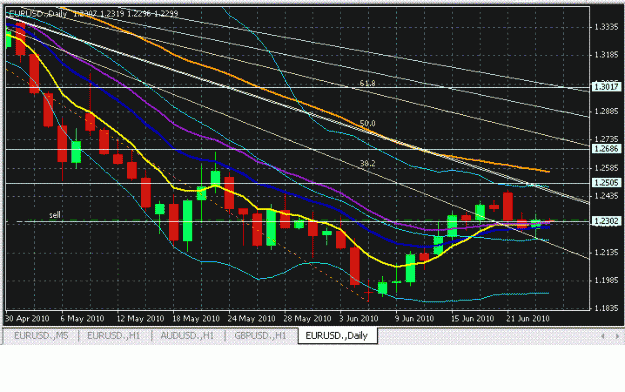625x392 pixels.
Task: Click the 1.2435 price axis value
Action: click(606, 196)
